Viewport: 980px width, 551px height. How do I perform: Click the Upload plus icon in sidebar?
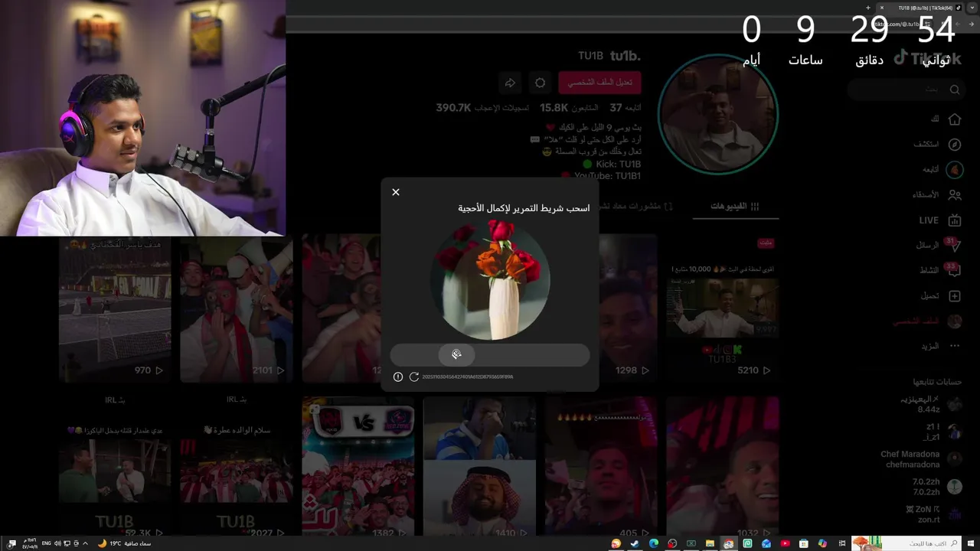[x=954, y=295]
